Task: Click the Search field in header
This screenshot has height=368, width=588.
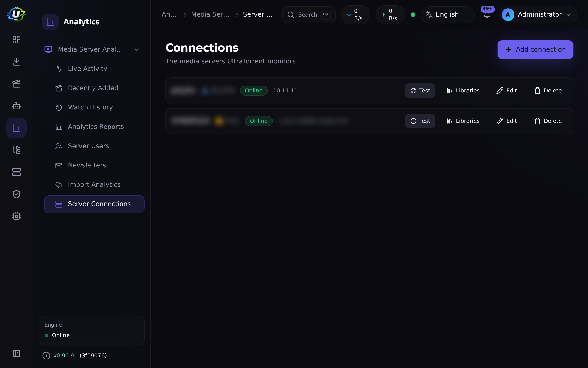Action: click(309, 14)
